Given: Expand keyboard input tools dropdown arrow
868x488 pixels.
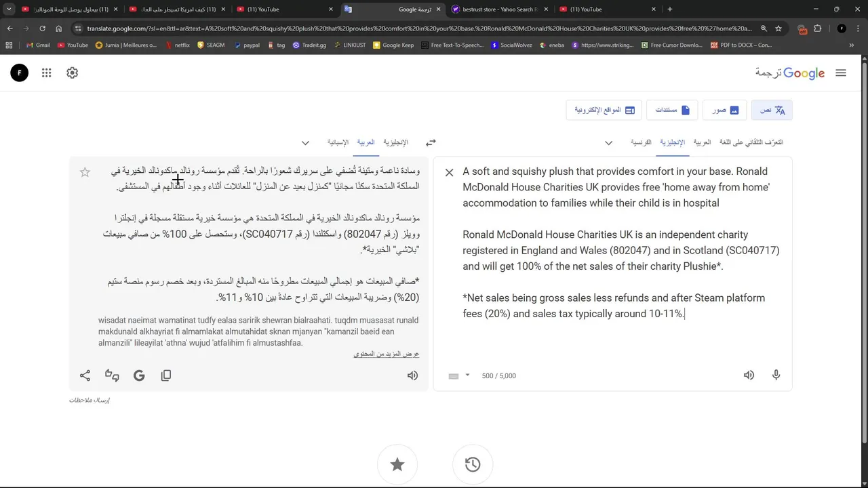Looking at the screenshot, I should [467, 375].
